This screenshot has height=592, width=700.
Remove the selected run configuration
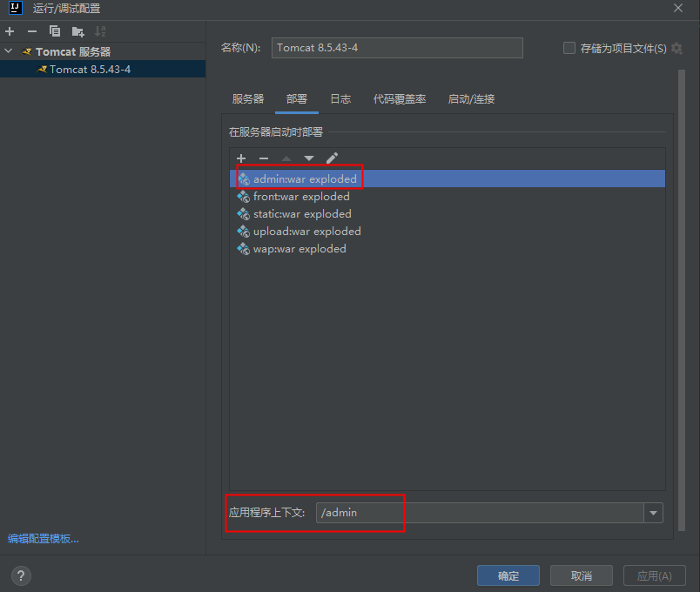click(x=32, y=31)
